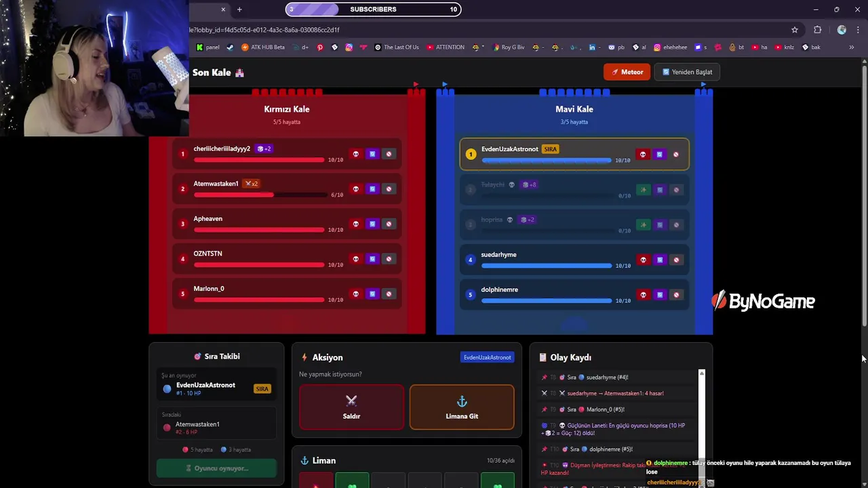This screenshot has width=868, height=488.
Task: Click the ban icon for EvdenUzakAstronot
Action: 676,155
